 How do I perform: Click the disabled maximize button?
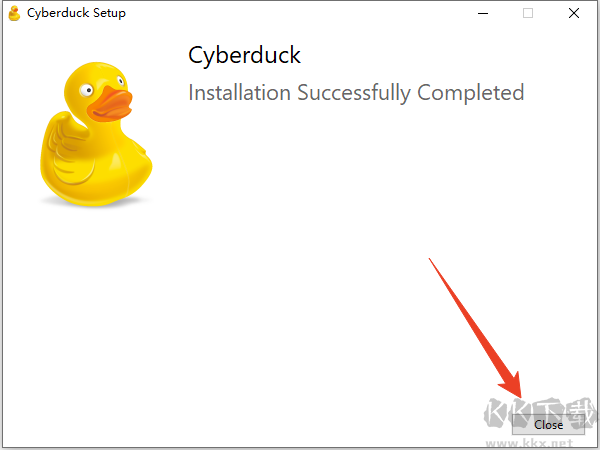click(528, 14)
